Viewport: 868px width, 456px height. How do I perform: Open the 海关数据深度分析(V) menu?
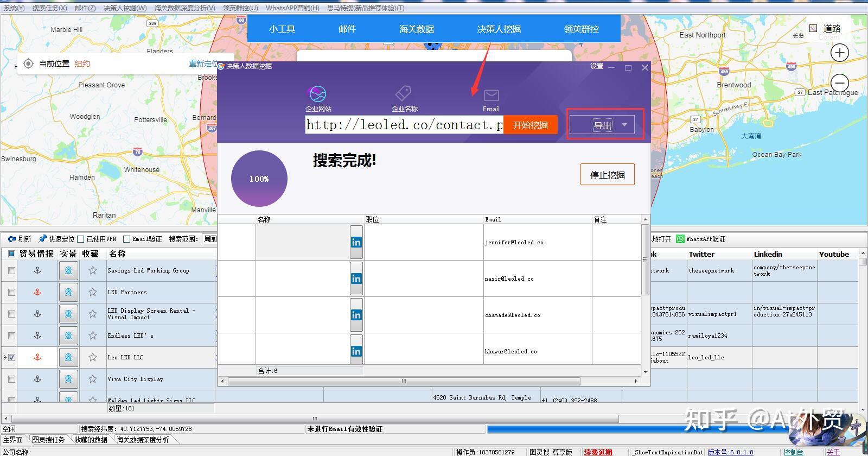point(184,8)
